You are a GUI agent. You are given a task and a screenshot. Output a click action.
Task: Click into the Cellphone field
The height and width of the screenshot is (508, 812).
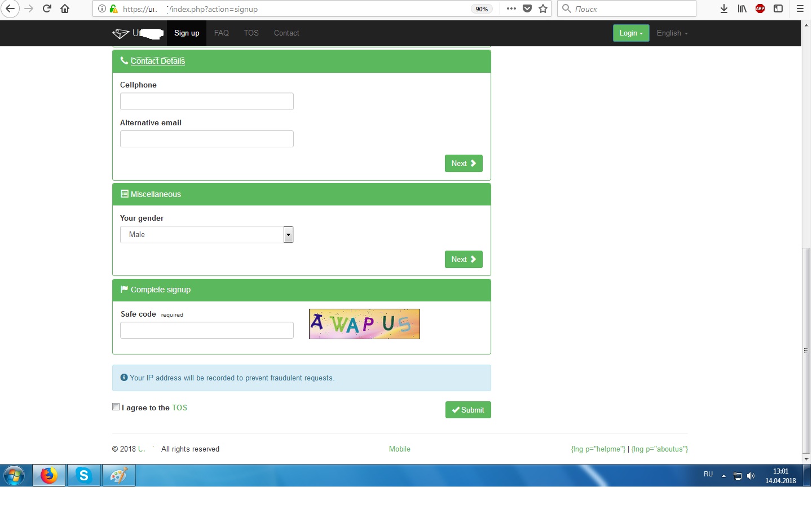tap(207, 102)
